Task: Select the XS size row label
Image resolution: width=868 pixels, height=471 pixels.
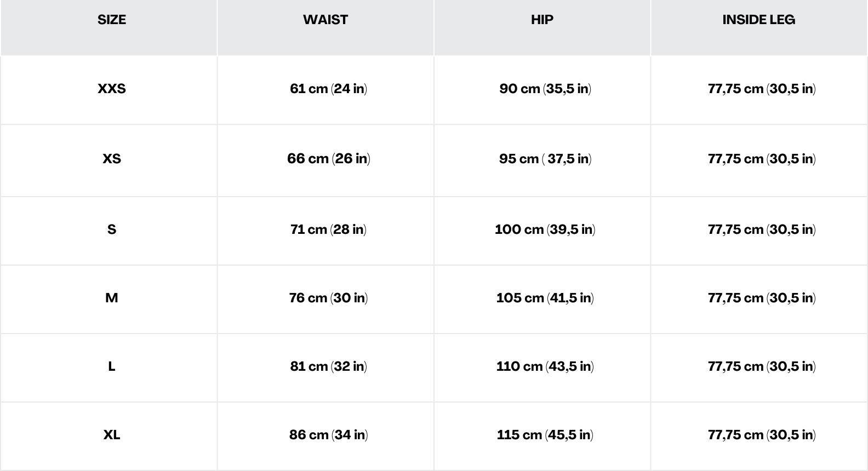Action: [x=112, y=159]
